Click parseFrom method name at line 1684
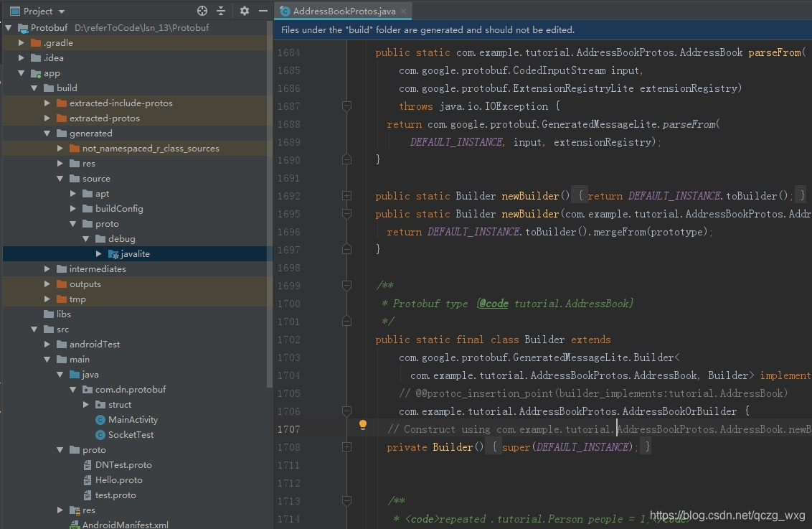Image resolution: width=812 pixels, height=529 pixels. click(x=774, y=52)
